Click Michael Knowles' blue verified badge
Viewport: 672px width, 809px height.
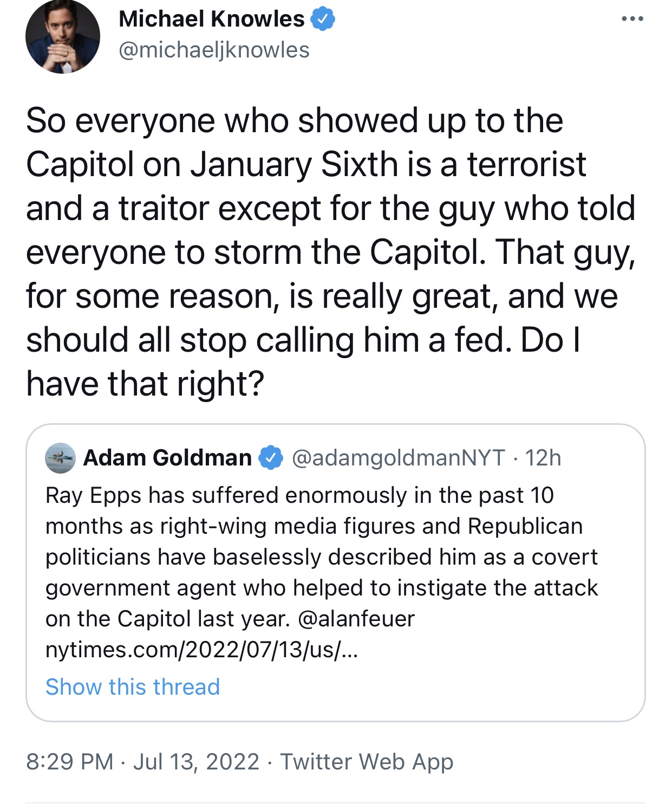pos(323,20)
